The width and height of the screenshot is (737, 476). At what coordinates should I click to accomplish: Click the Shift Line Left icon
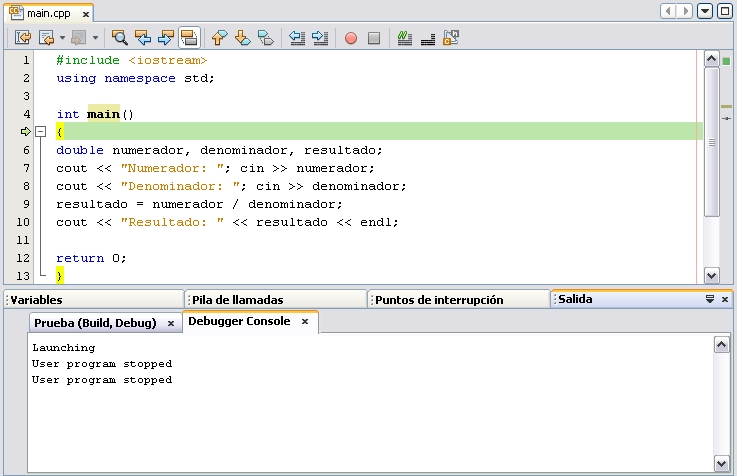(x=297, y=38)
